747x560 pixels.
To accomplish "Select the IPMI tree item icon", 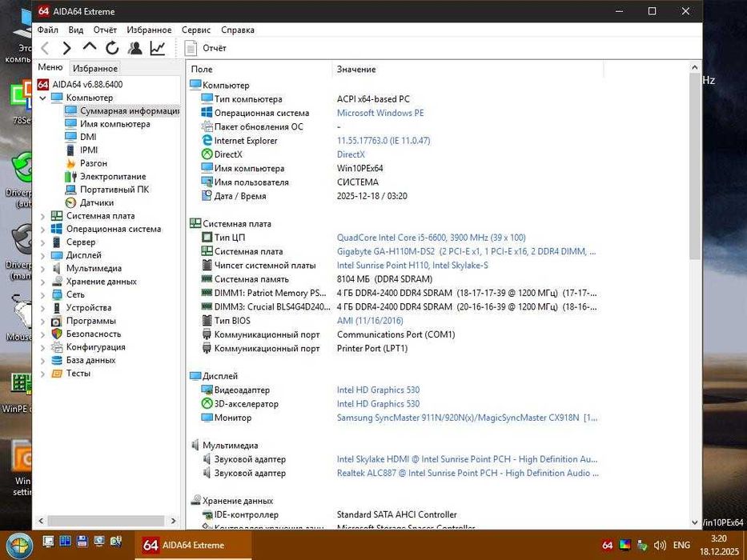I will pos(70,150).
